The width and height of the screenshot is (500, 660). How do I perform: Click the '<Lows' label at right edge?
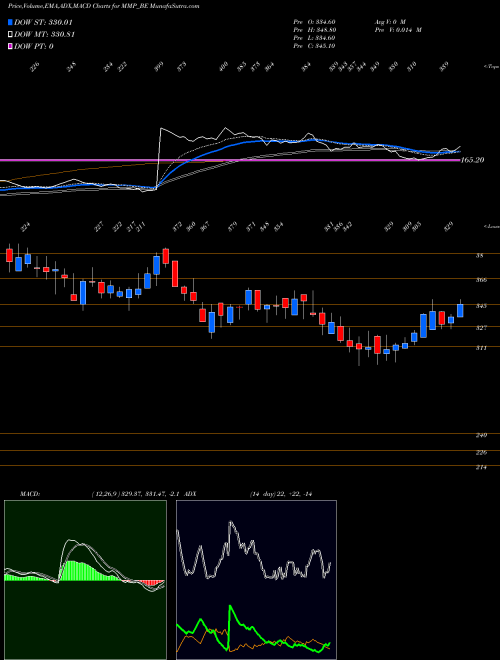pyautogui.click(x=492, y=227)
